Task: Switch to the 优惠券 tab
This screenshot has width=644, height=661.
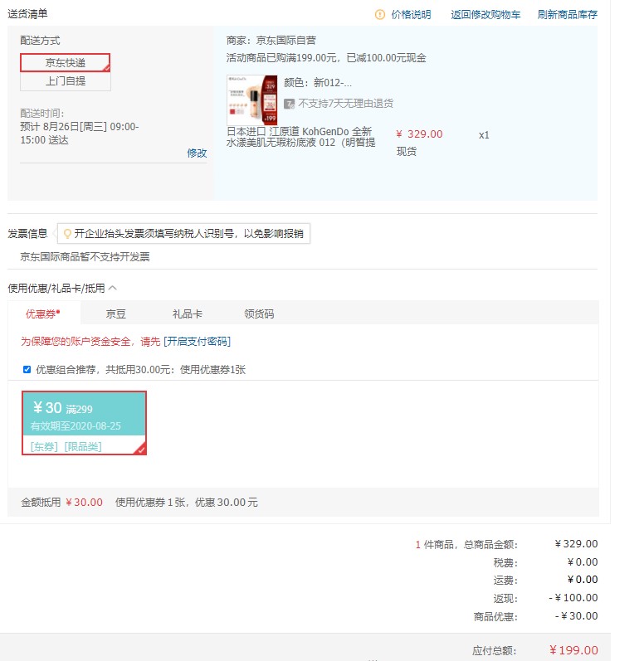Action: [x=43, y=313]
